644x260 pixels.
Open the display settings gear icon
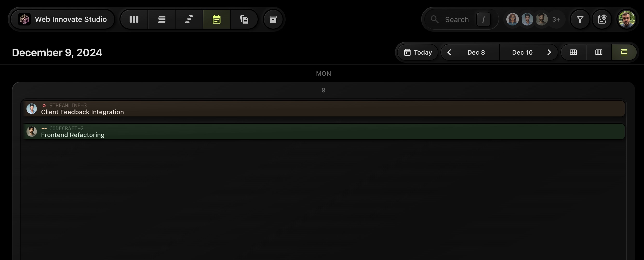602,19
